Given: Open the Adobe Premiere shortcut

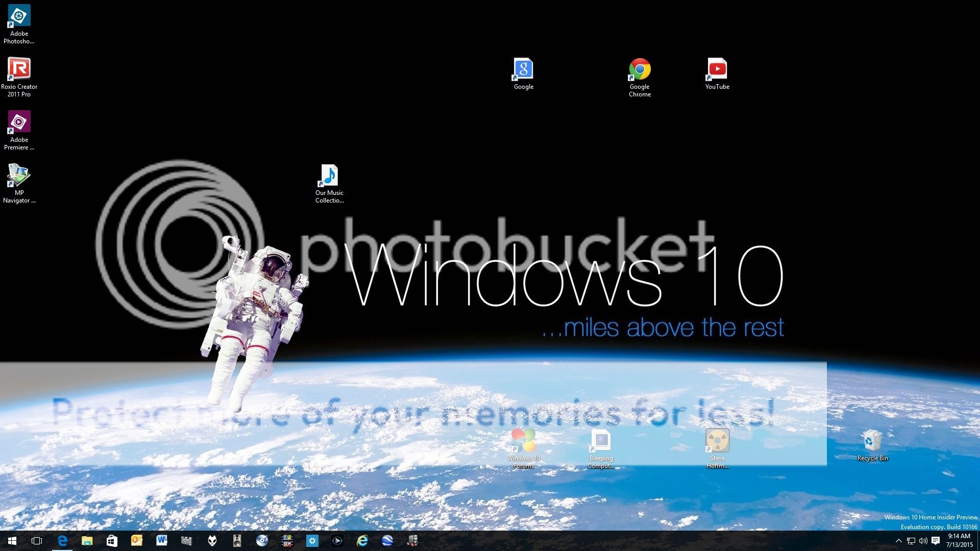Looking at the screenshot, I should (x=19, y=121).
